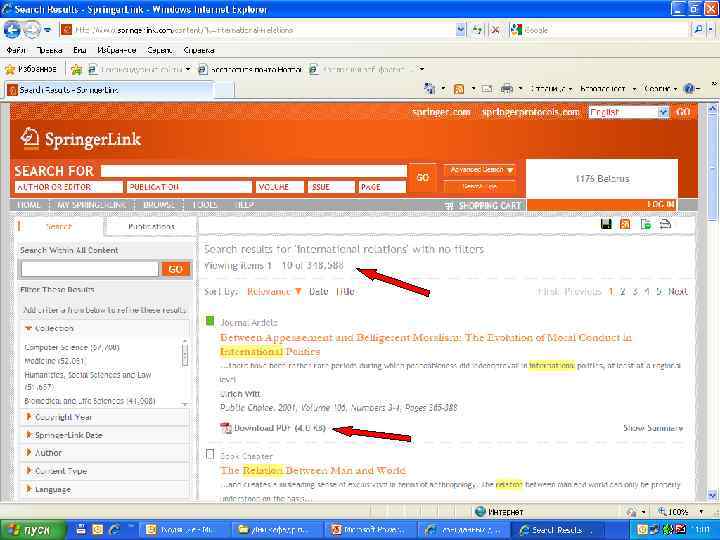Click Internet Explorer quick launch icon

tap(113, 530)
